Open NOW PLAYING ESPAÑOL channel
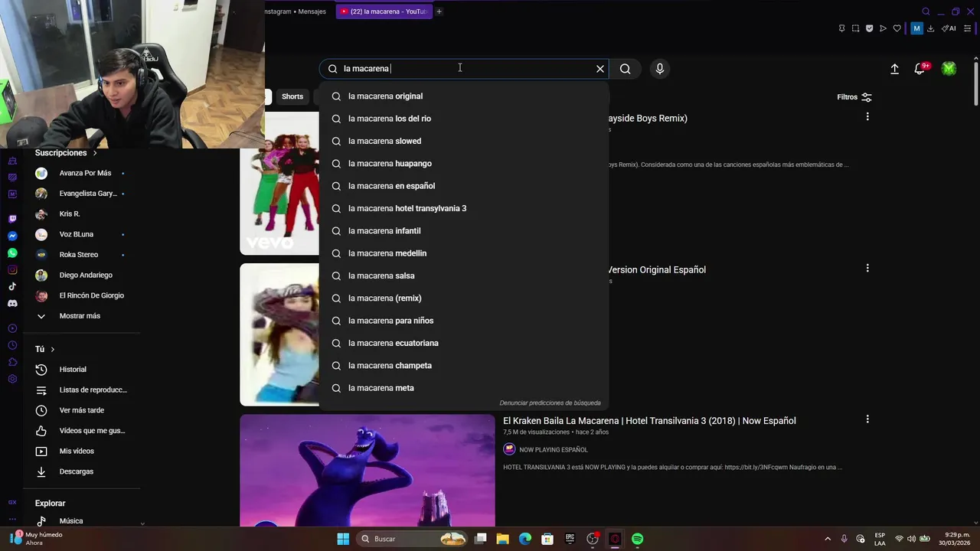The width and height of the screenshot is (980, 551). (553, 450)
